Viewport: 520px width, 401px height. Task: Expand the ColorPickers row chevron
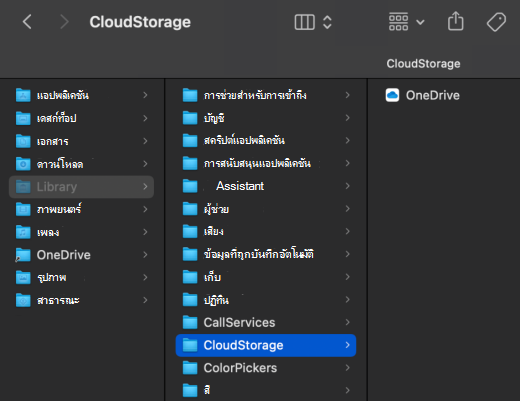coord(348,368)
